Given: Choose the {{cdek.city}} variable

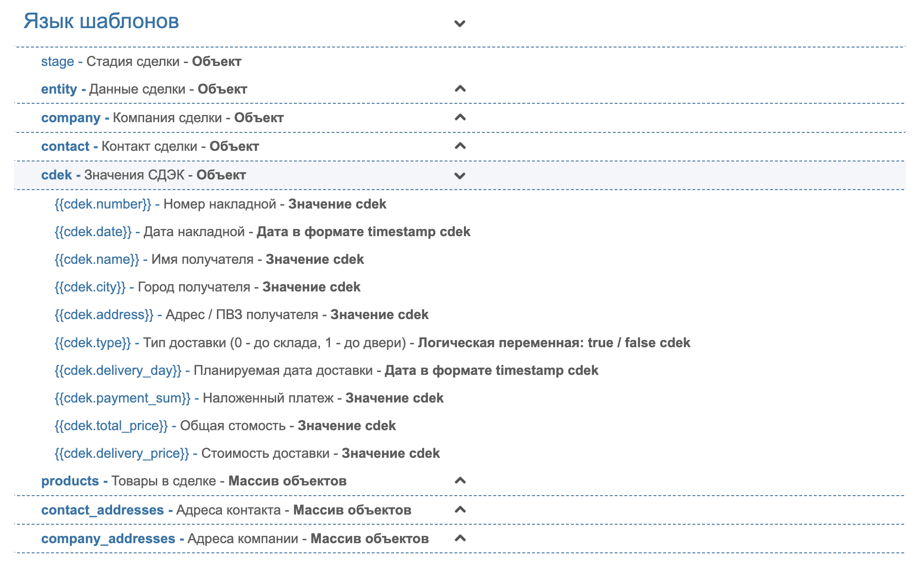Looking at the screenshot, I should coord(90,287).
